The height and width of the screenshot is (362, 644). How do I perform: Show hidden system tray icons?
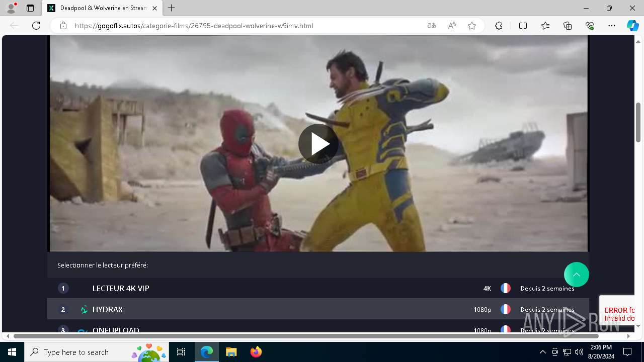(542, 352)
